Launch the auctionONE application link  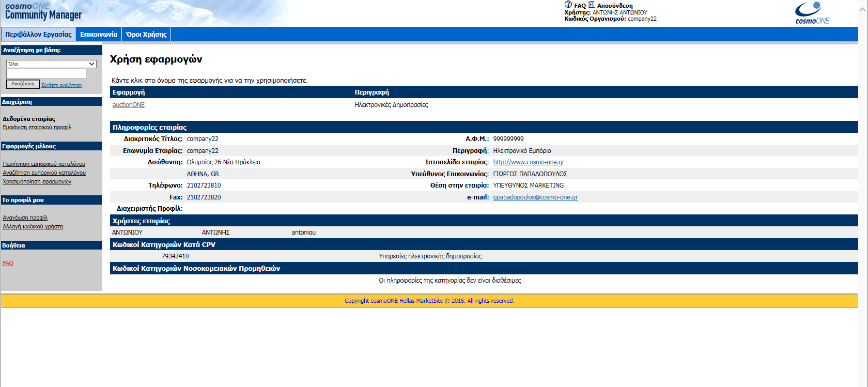(129, 105)
